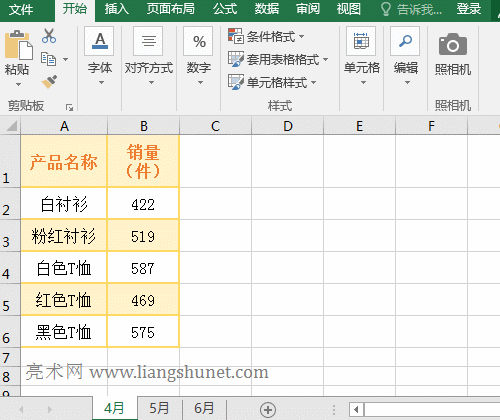Screen dimensions: 500x420
Task: Open the 对齐方式 alignment icon
Action: pyautogui.click(x=148, y=41)
